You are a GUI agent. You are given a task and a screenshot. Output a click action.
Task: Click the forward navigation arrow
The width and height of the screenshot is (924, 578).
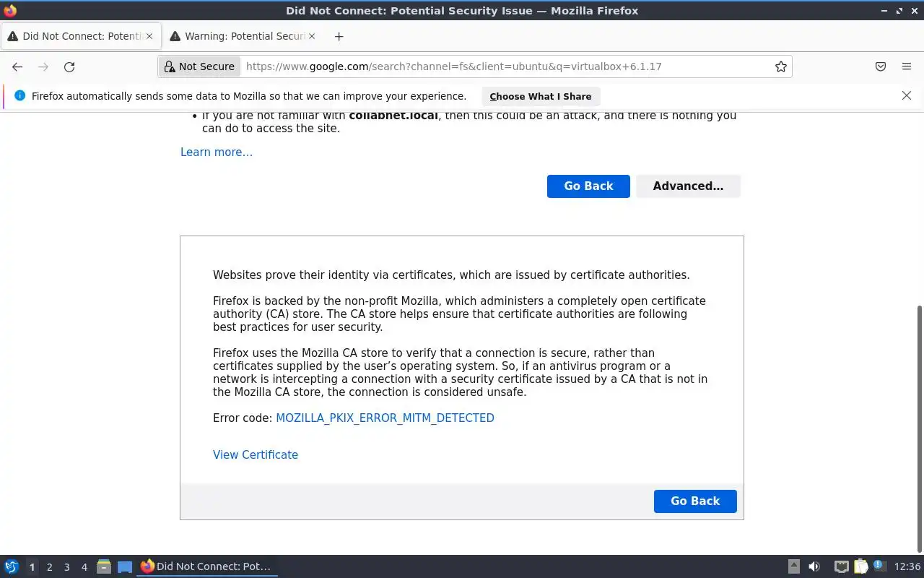click(43, 66)
